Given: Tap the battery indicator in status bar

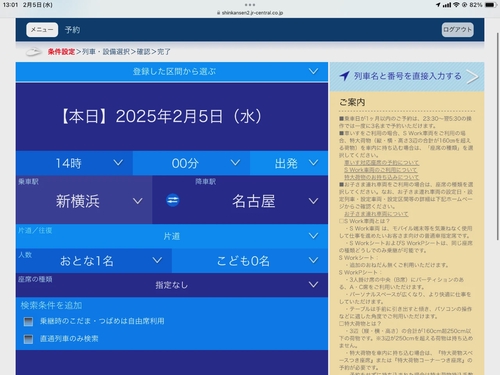Looking at the screenshot, I should coord(490,5).
